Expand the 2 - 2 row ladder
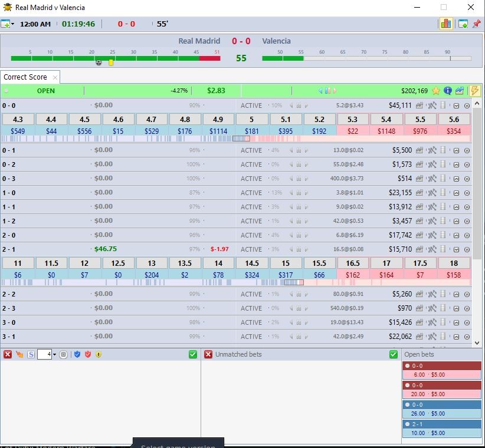This screenshot has width=485, height=448. pyautogui.click(x=456, y=295)
